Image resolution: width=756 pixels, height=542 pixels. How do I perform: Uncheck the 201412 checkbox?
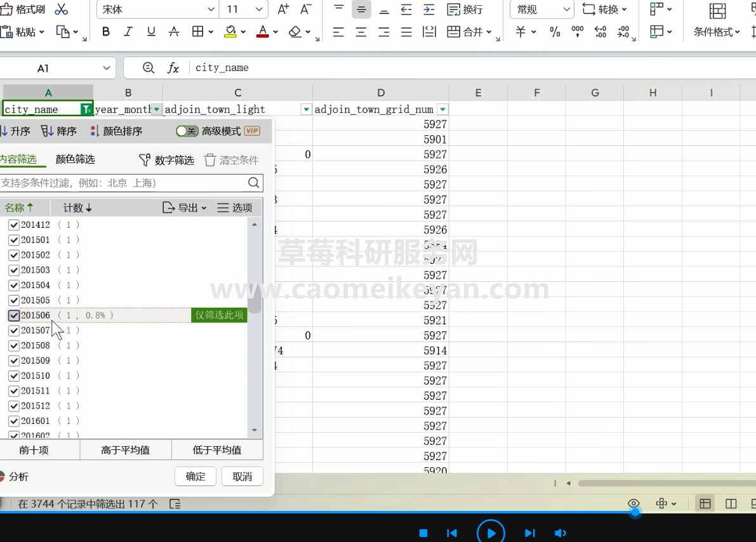[14, 225]
